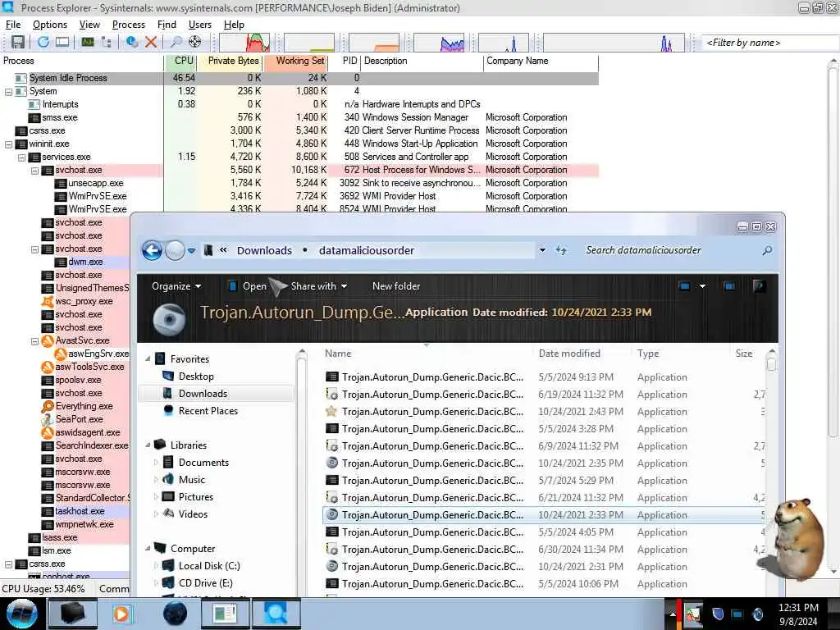Collapse the services.exe tree node

click(22, 157)
